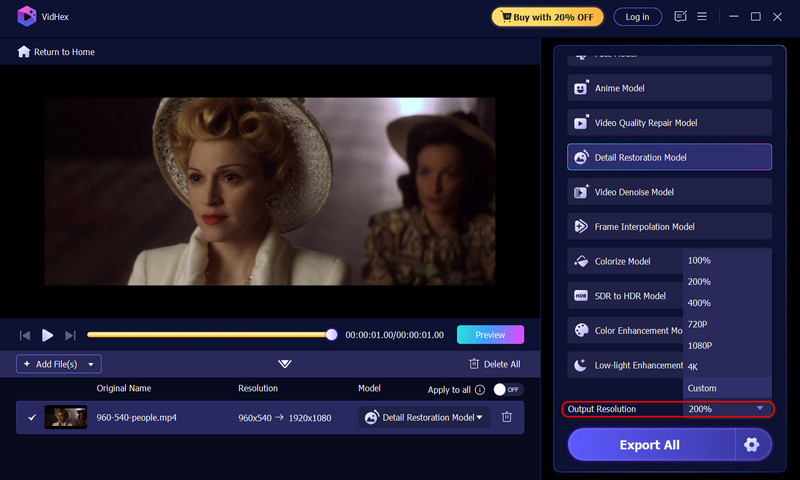
Task: Click the Anime Model icon
Action: coord(581,88)
